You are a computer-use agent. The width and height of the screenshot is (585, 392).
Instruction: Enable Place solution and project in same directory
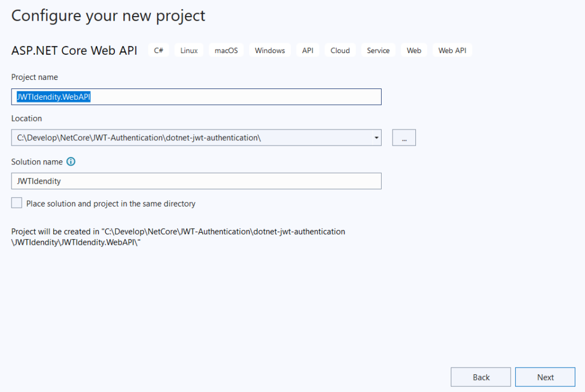(17, 203)
